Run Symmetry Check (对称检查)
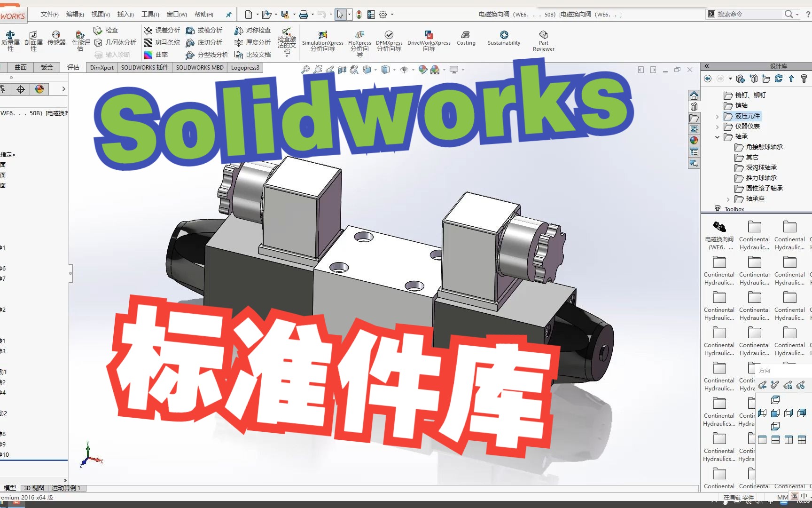This screenshot has height=508, width=812. coord(252,30)
